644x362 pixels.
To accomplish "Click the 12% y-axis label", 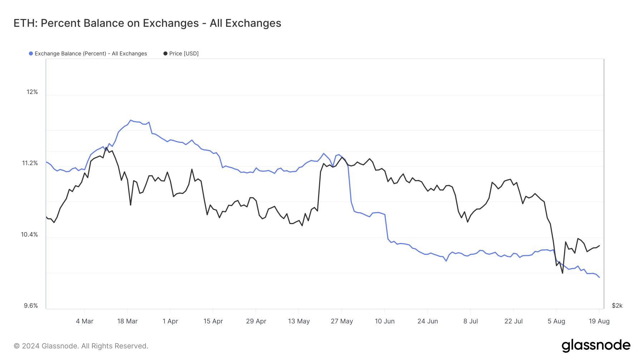I will point(32,92).
